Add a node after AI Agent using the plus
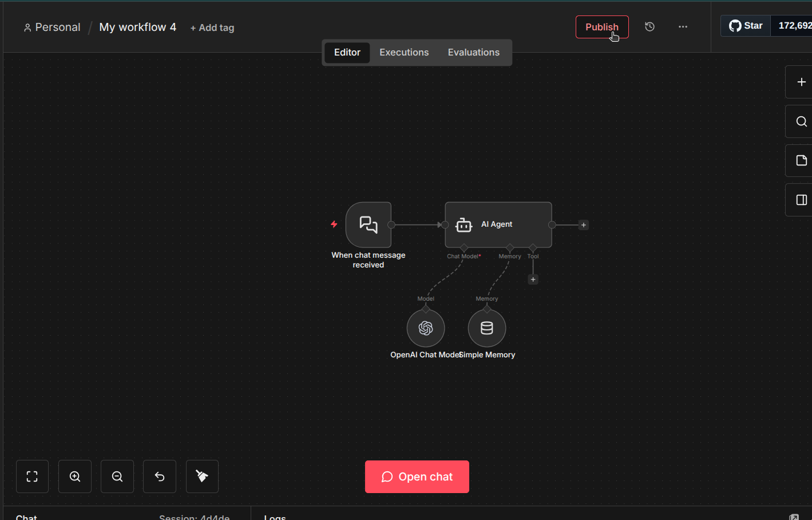This screenshot has height=520, width=812. (583, 224)
